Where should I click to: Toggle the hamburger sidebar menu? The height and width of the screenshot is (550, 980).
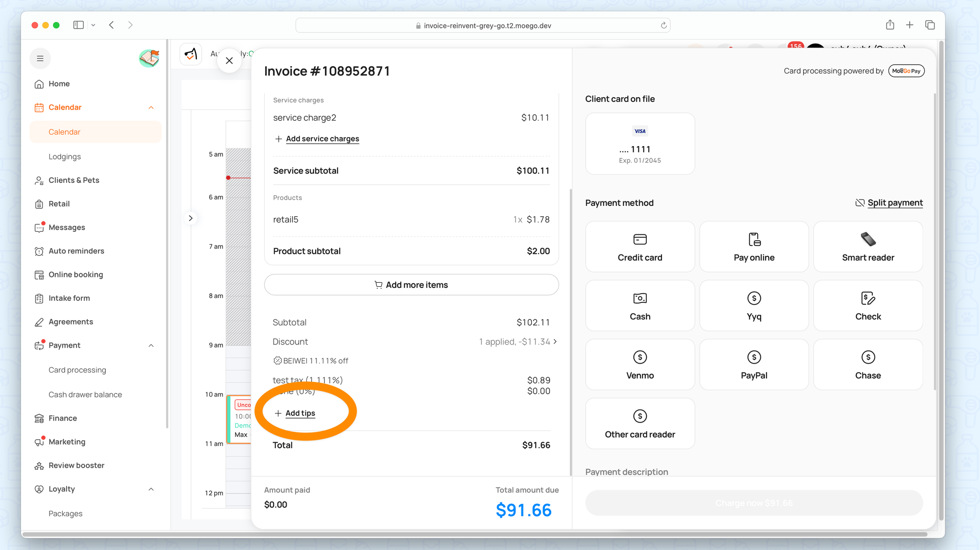[40, 59]
